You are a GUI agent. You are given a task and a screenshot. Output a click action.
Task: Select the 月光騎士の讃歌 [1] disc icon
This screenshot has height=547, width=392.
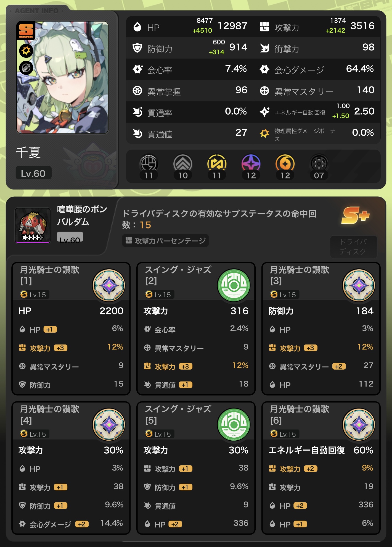click(109, 285)
